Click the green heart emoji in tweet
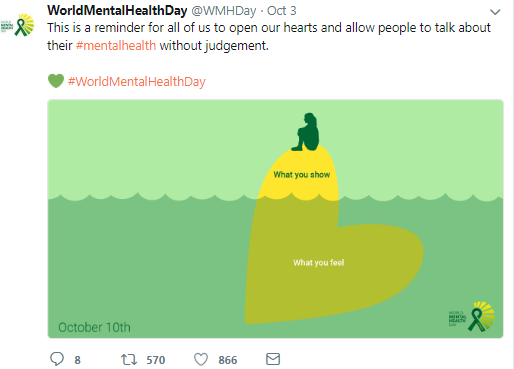This screenshot has height=369, width=514. (56, 81)
